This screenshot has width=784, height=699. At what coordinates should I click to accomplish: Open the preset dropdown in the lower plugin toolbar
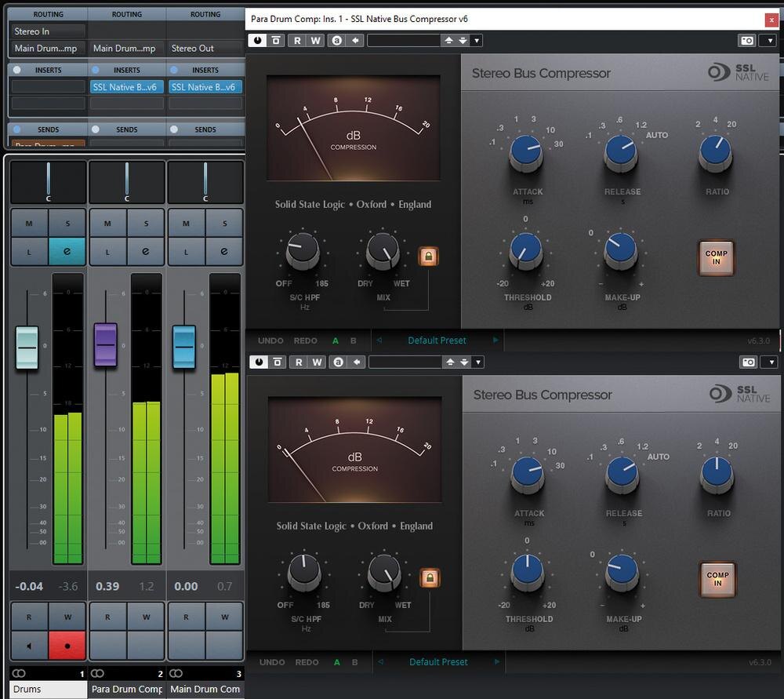point(478,362)
